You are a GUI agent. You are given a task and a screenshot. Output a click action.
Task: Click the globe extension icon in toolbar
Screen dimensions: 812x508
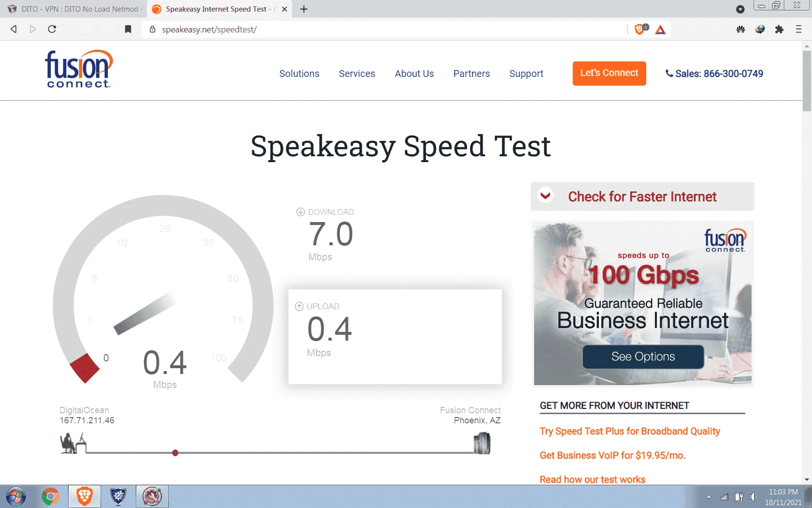pos(760,30)
